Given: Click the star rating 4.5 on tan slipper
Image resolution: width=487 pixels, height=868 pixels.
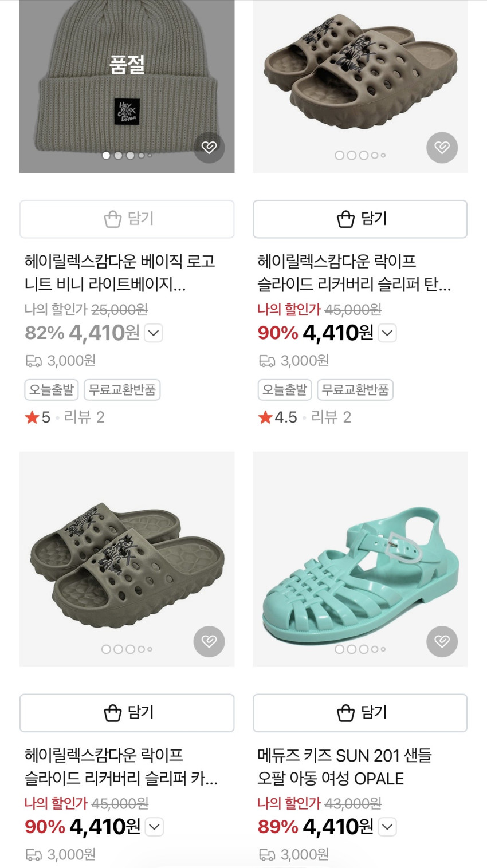Looking at the screenshot, I should 278,417.
